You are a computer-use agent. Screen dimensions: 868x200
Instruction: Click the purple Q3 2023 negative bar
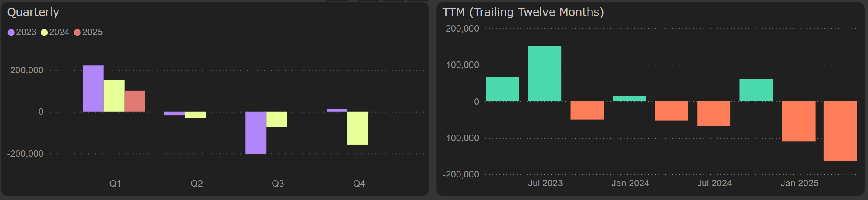click(x=256, y=132)
